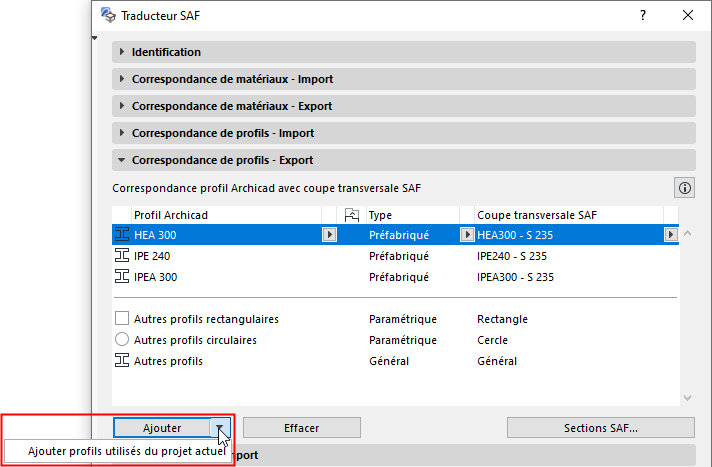
Task: Select the Autres profils general row label
Action: [x=168, y=361]
